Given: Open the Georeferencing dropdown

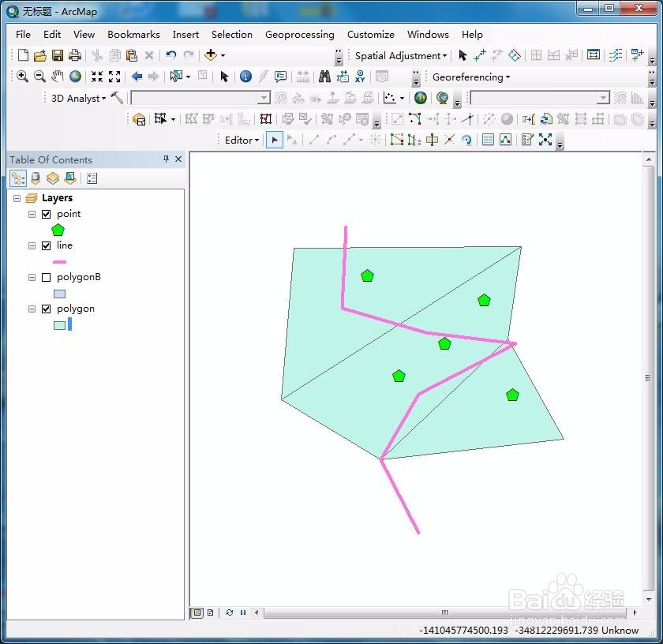Looking at the screenshot, I should pos(471,77).
